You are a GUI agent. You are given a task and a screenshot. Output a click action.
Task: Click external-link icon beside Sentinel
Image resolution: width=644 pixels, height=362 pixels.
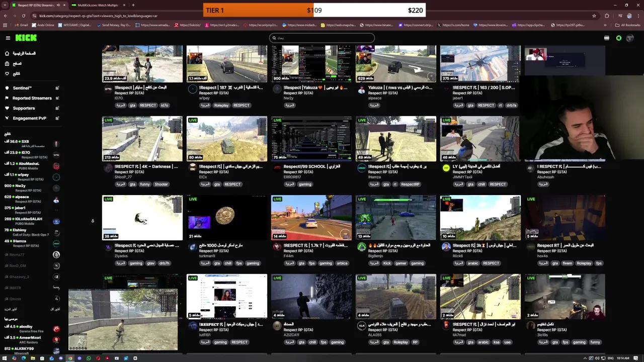(57, 88)
